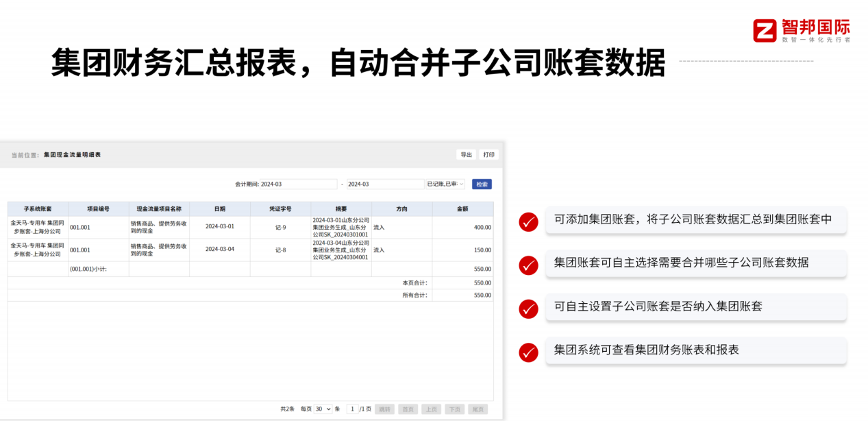Screen dimensions: 868x421
Task: Click the 导出 export button
Action: (466, 154)
